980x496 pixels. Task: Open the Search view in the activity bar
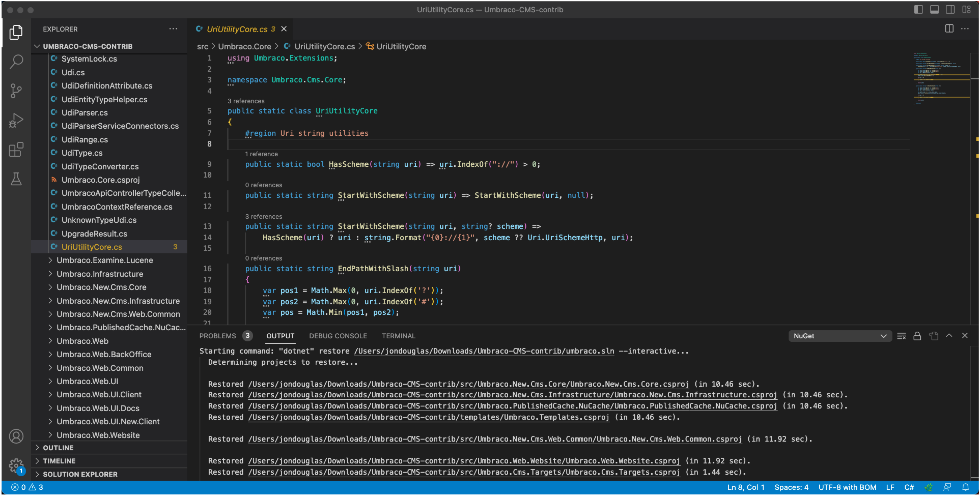[x=16, y=61]
